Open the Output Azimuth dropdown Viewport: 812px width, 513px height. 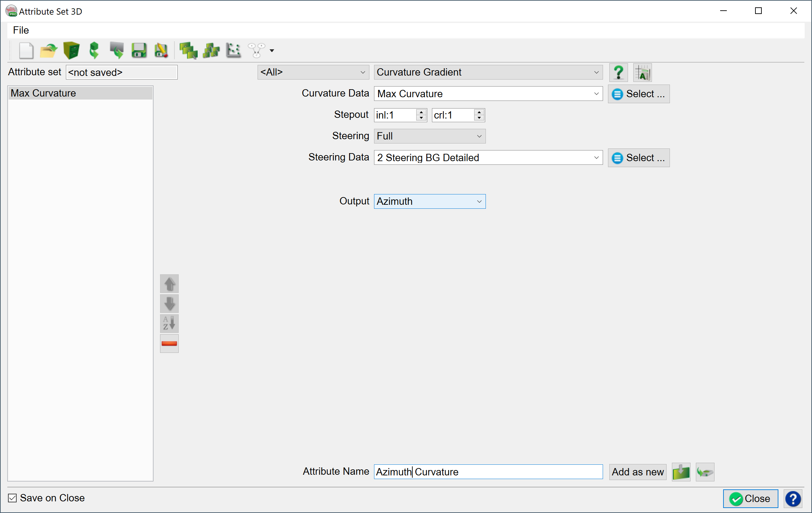[x=430, y=201]
